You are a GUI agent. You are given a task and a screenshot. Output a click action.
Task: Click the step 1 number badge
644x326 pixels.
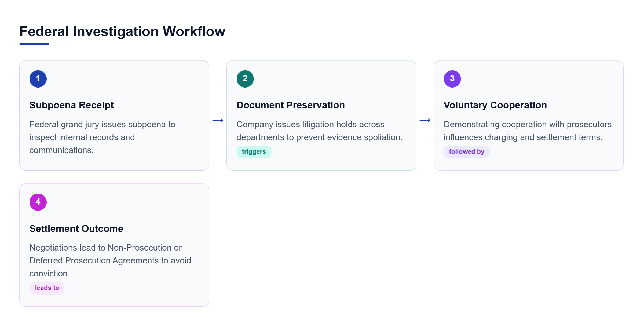[38, 79]
